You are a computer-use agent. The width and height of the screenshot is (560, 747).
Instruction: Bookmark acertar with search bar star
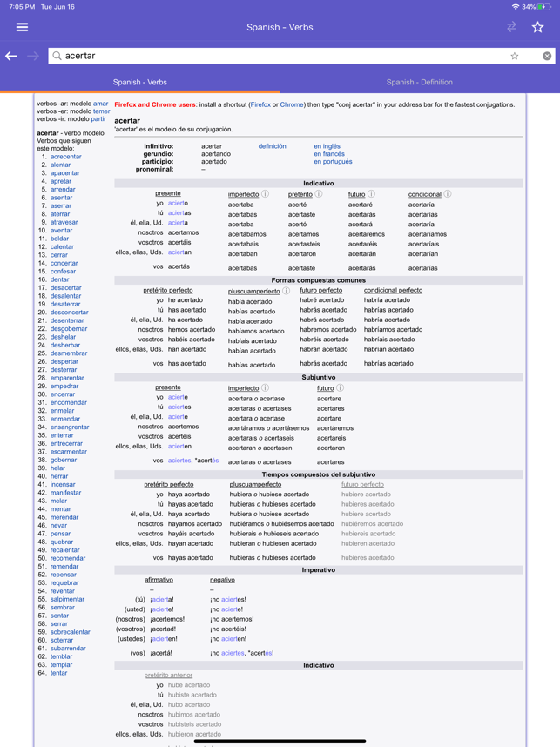click(x=514, y=56)
